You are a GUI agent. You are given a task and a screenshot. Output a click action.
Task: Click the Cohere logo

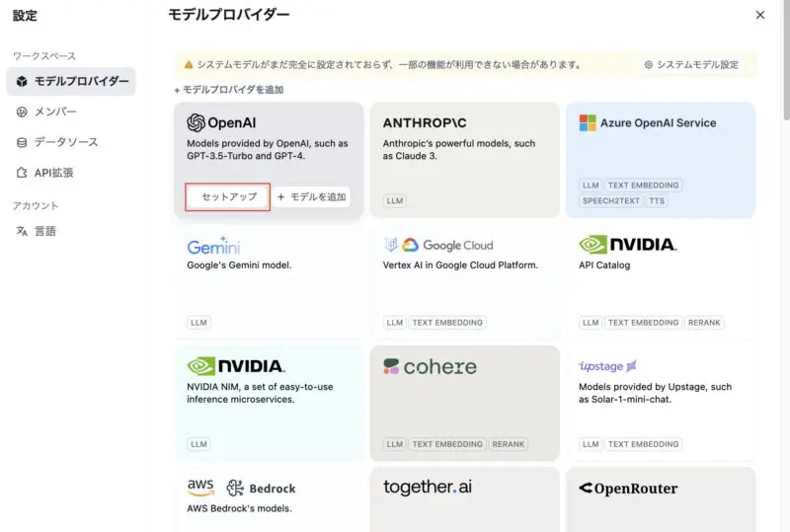430,366
